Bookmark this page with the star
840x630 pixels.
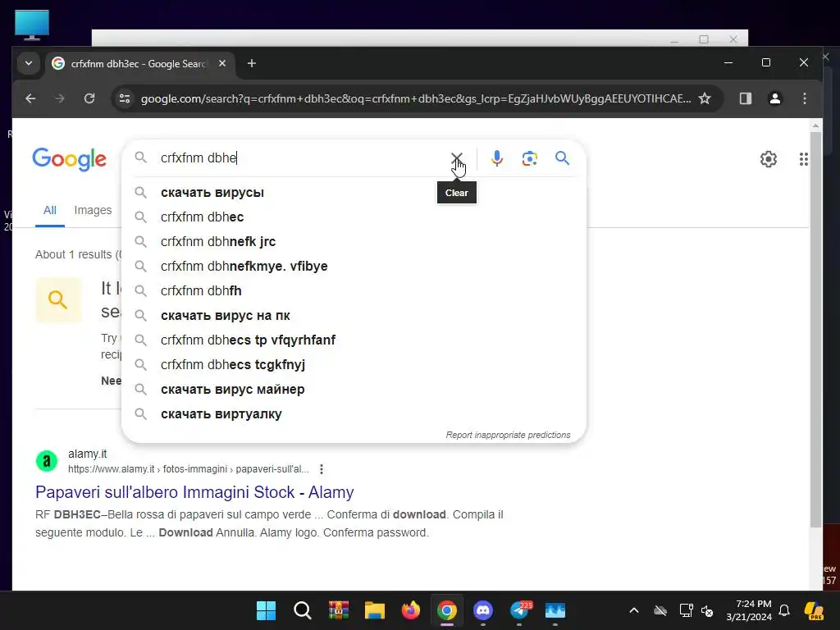(x=705, y=98)
